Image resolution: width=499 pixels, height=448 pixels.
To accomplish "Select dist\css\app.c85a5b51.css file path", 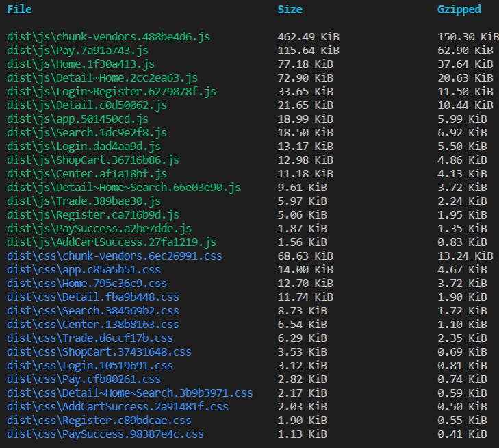I will click(x=84, y=269).
